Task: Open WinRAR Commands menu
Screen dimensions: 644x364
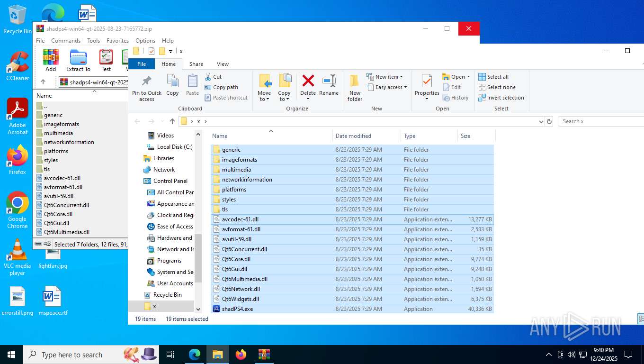Action: tap(66, 41)
